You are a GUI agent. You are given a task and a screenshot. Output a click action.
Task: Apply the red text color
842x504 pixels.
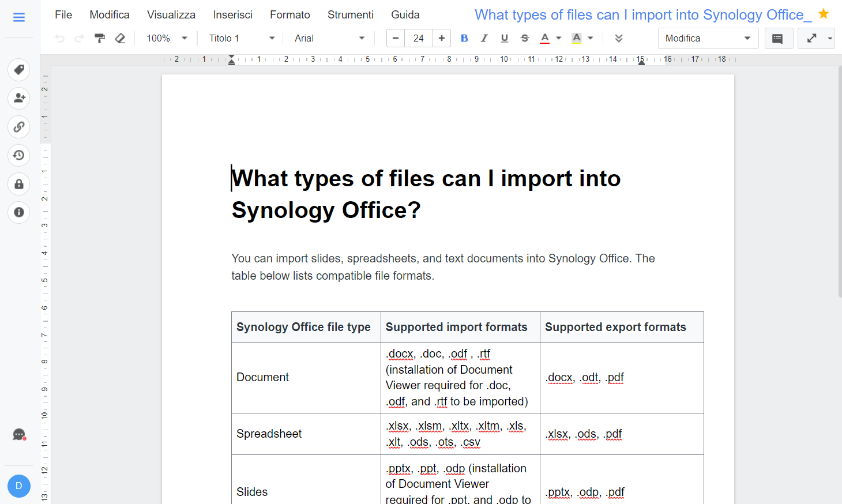(x=545, y=38)
